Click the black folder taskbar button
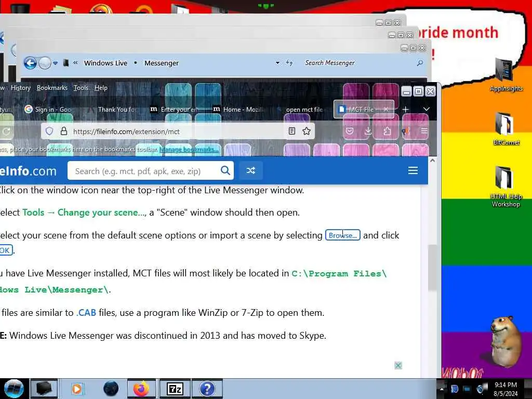 coord(44,389)
